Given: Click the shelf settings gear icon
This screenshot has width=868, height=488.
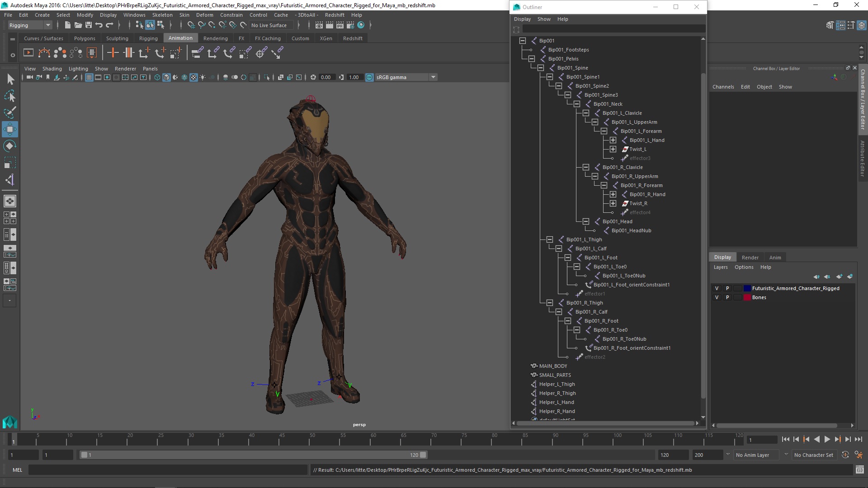Looking at the screenshot, I should (x=13, y=56).
